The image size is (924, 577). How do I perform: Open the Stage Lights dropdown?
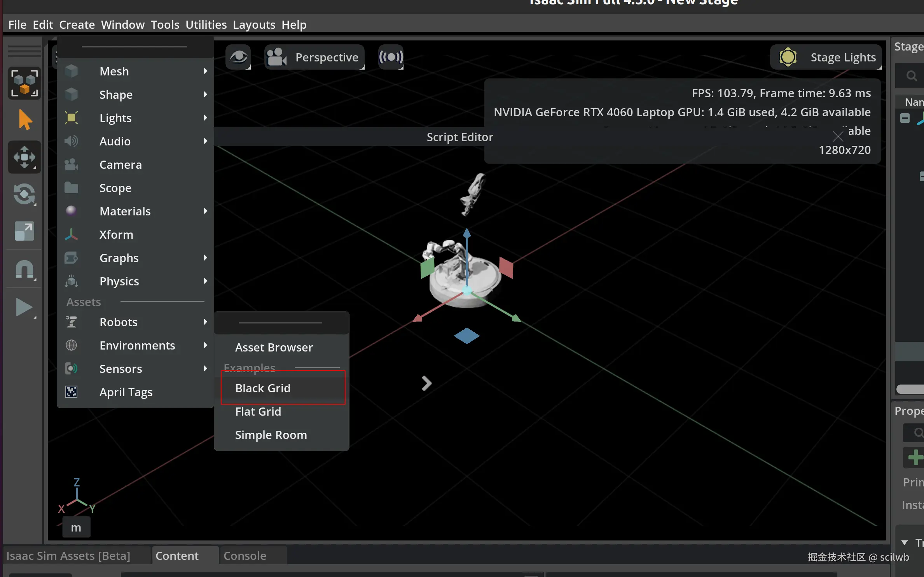pos(826,57)
